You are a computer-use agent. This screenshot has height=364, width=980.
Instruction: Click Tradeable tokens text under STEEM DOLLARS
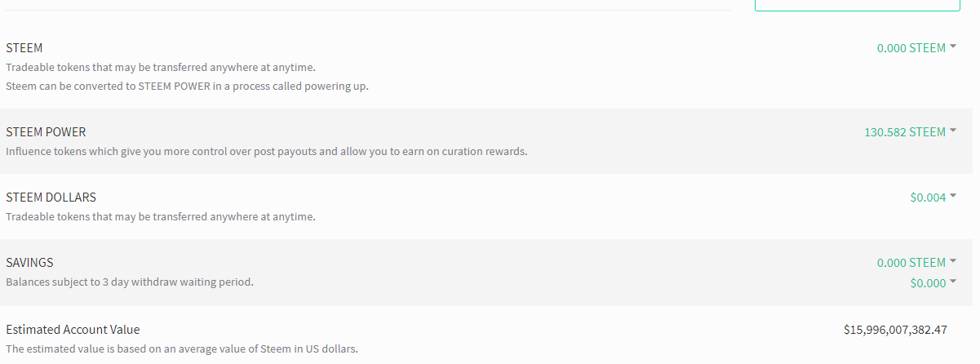coord(161,217)
